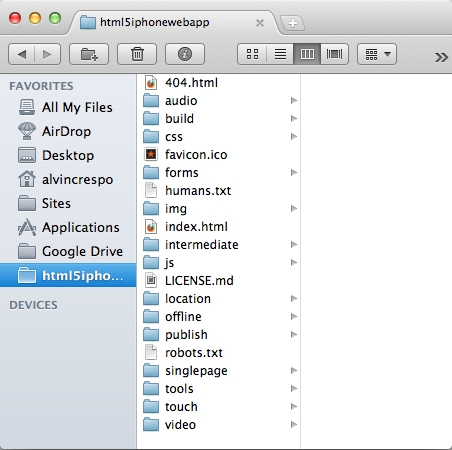Open a new tab with plus button
Screen dimensions: 452x450
293,23
